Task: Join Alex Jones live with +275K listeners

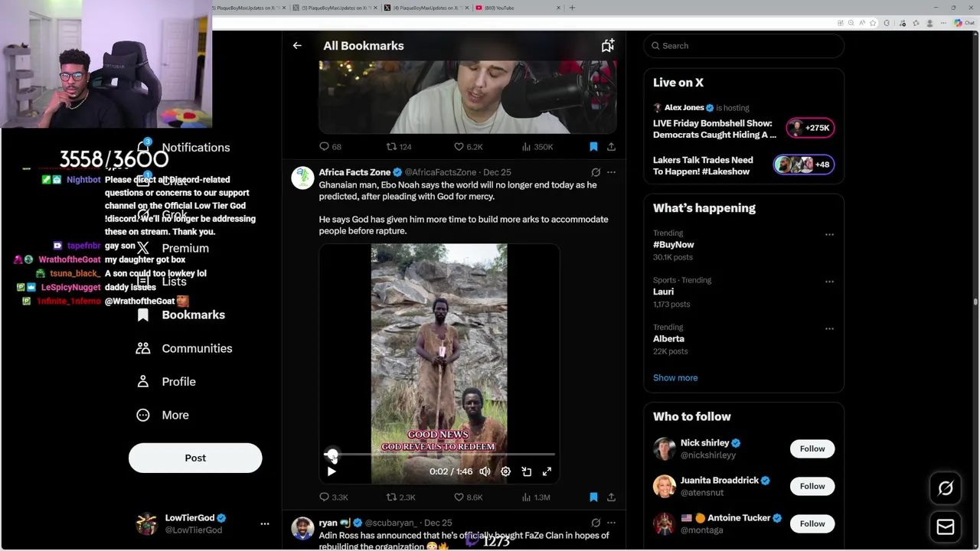Action: pos(811,128)
